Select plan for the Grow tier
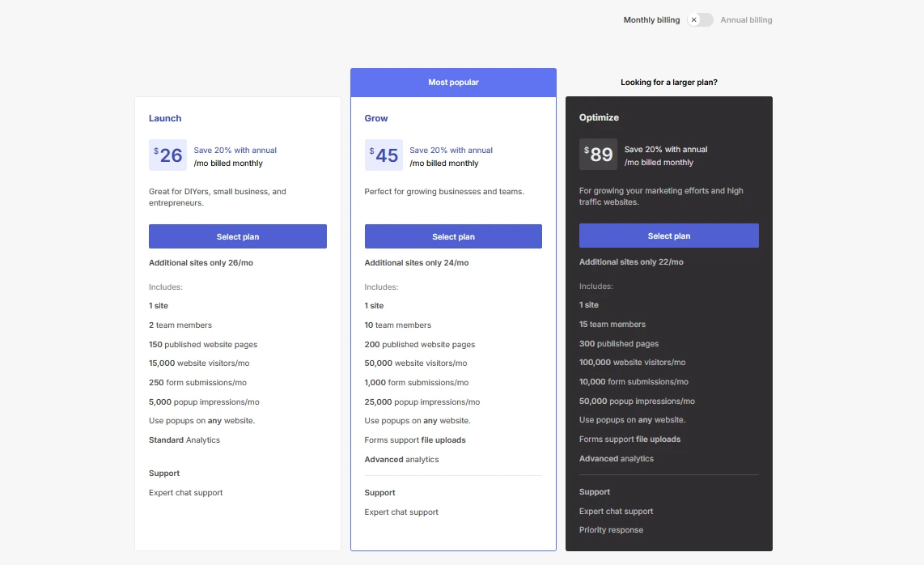This screenshot has width=924, height=565. [453, 236]
